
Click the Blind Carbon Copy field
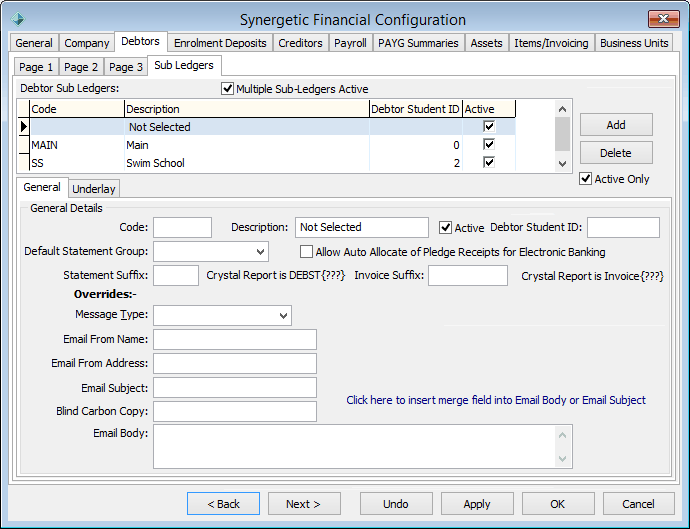coord(235,411)
